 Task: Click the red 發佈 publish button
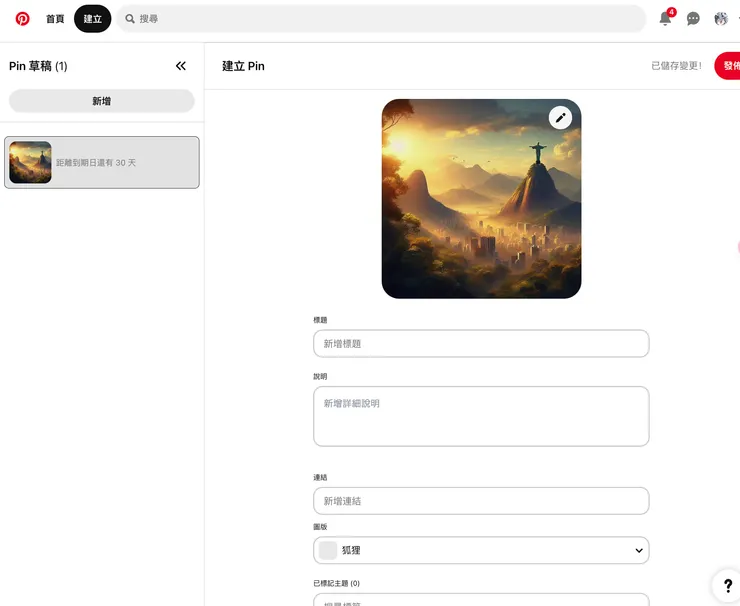tap(728, 66)
